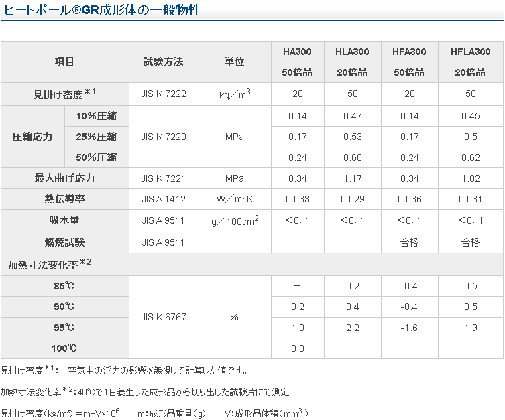
Task: Click the 加熱寸法変化率*2 section header
Action: (252, 264)
